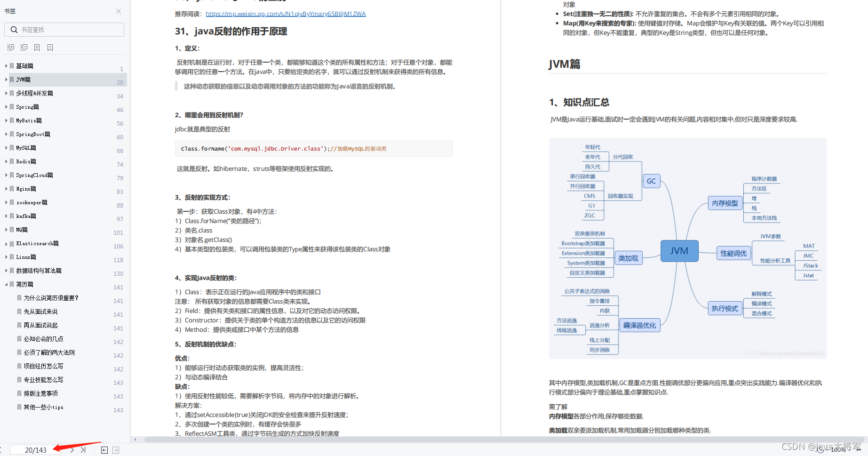Click page number 141 beside 简历篇
This screenshot has height=456, width=868.
coord(118,287)
